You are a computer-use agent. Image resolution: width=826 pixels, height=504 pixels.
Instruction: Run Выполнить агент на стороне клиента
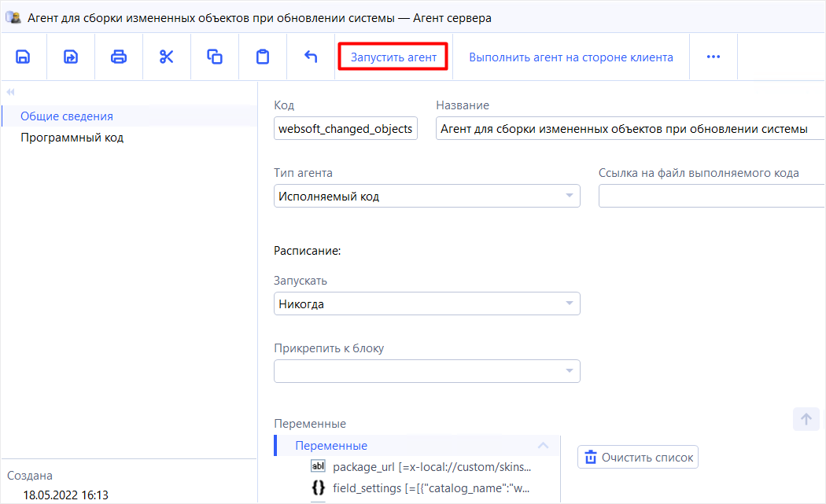[570, 56]
